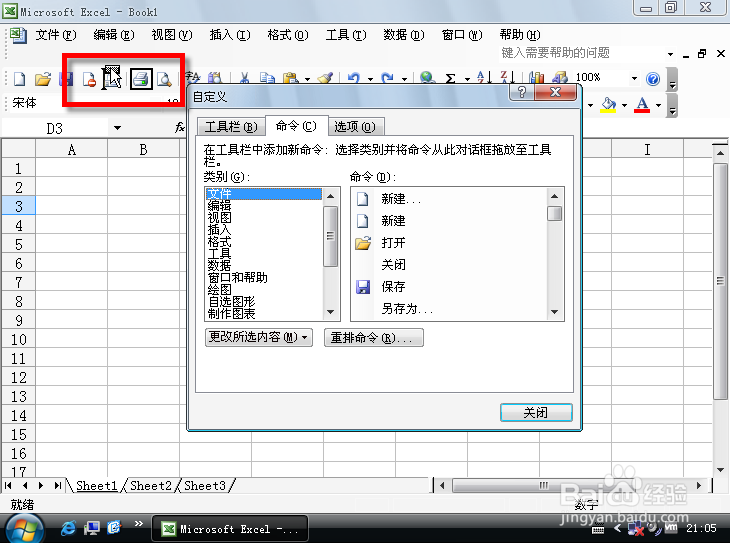Click the Research binoculars toolbar icon
The height and width of the screenshot is (543, 730).
(215, 78)
